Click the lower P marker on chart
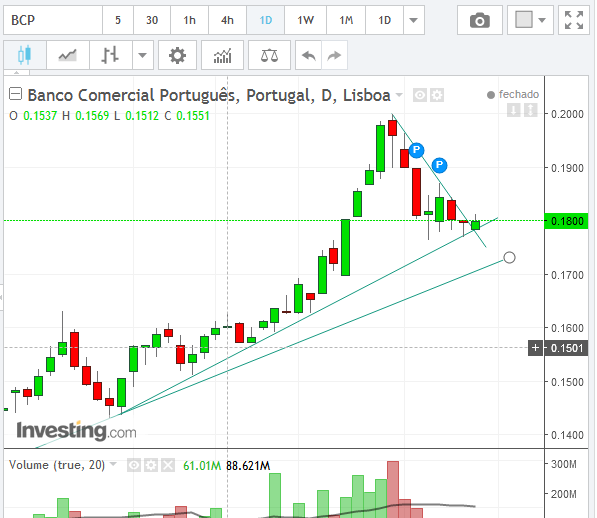 439,165
